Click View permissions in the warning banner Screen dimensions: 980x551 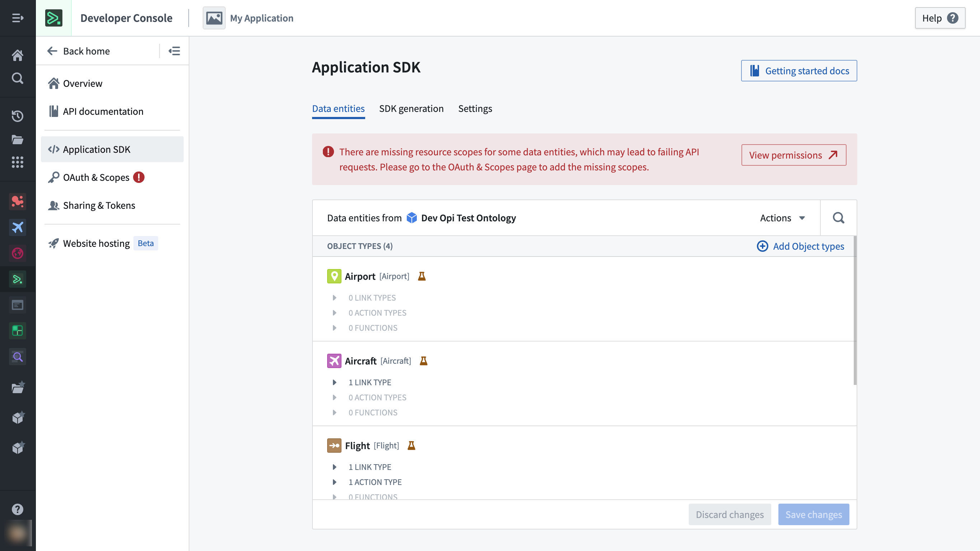tap(793, 155)
